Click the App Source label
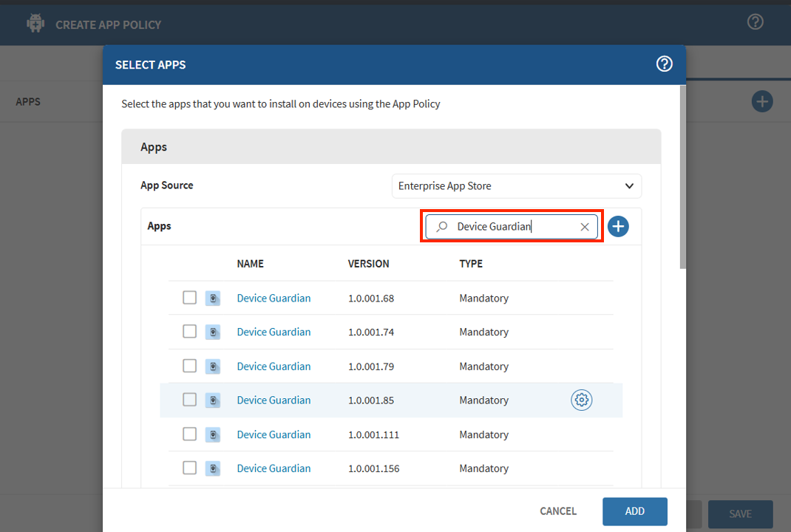The image size is (791, 532). [166, 185]
